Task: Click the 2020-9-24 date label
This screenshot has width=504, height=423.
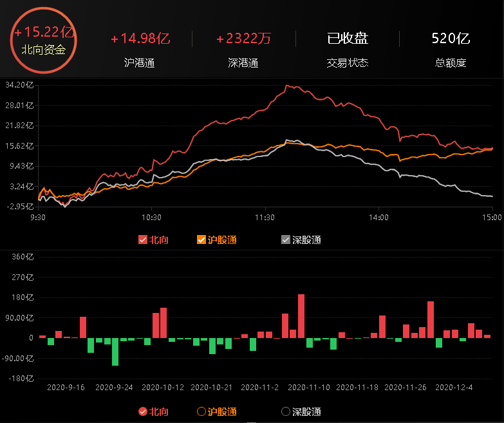Action: 114,388
